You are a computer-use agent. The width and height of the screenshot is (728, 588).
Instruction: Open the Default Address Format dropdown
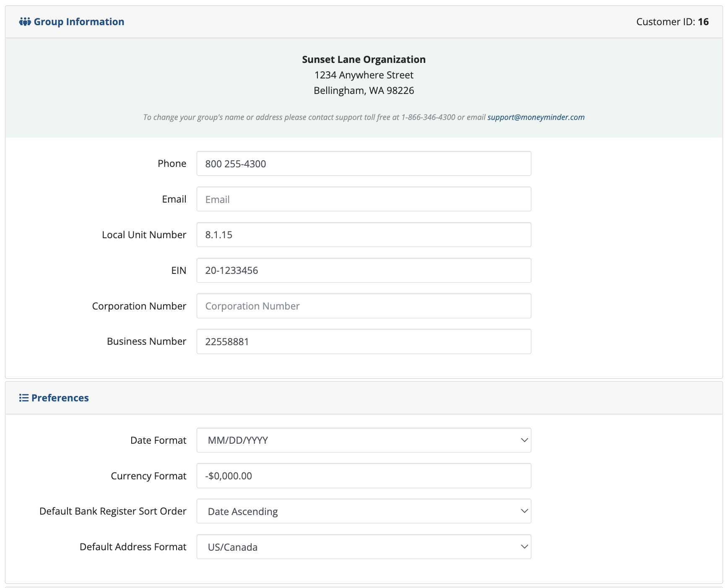click(x=364, y=547)
